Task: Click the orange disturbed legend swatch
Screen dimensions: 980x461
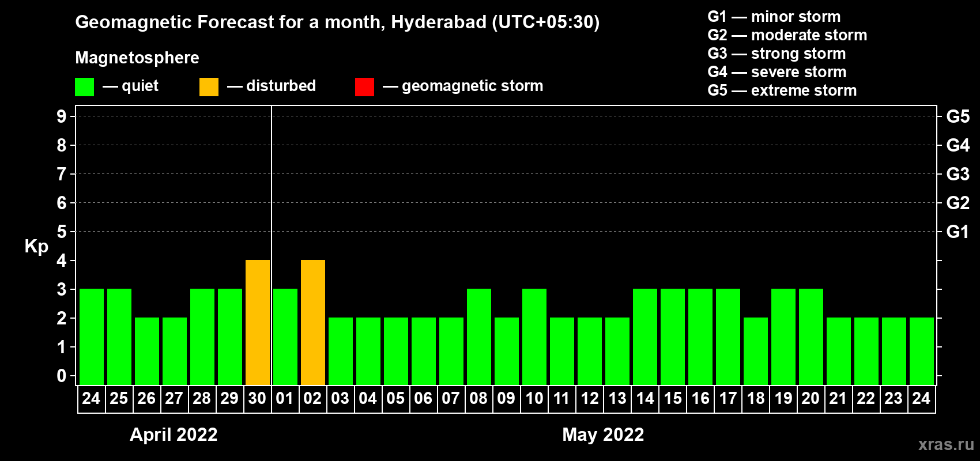Action: coord(209,87)
